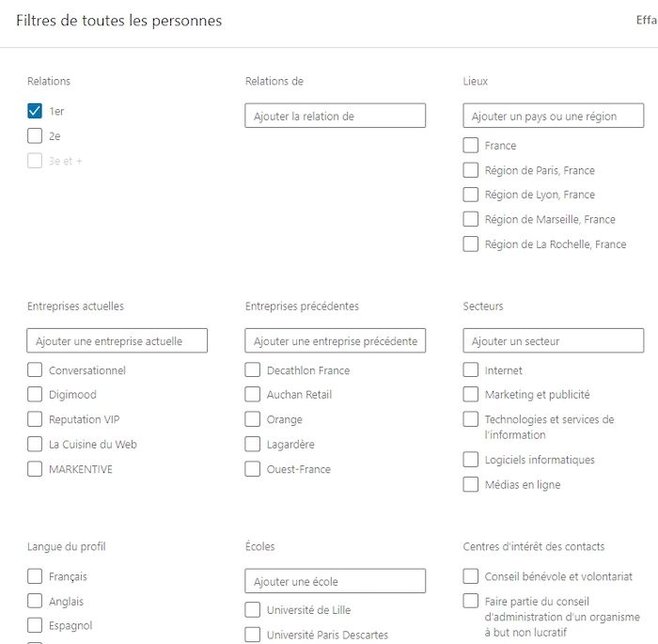Tick the Région de Paris, France checkbox

(471, 170)
